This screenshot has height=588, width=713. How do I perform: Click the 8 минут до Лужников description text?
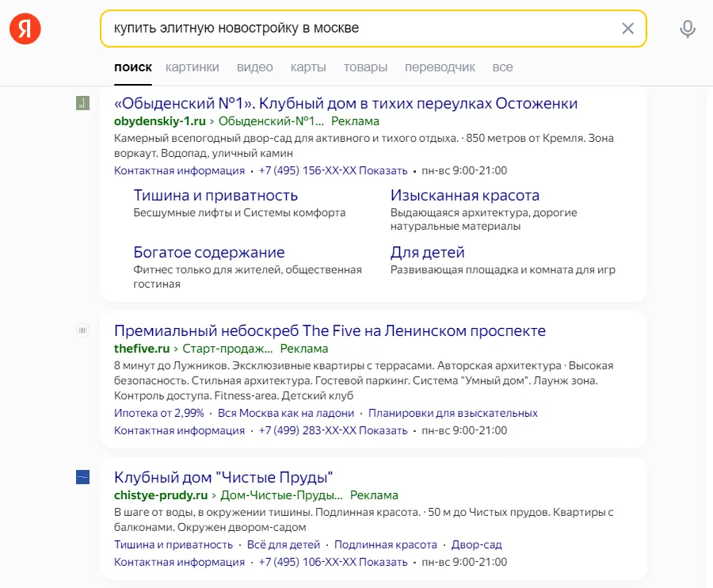[x=364, y=380]
